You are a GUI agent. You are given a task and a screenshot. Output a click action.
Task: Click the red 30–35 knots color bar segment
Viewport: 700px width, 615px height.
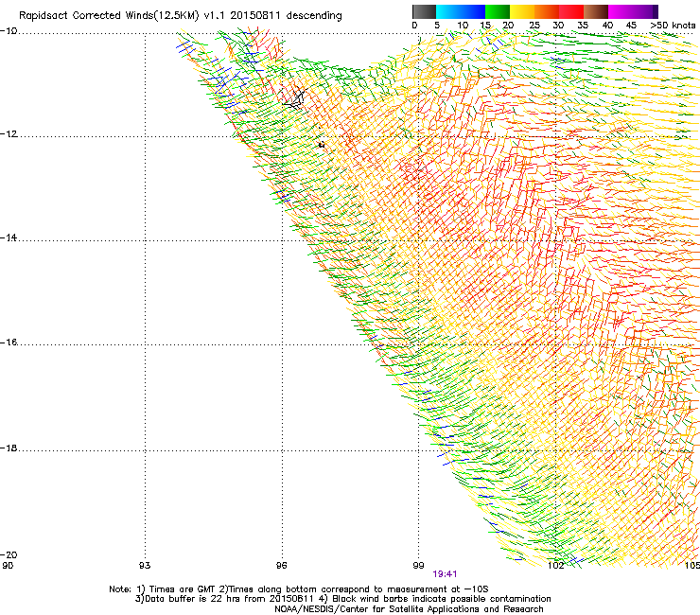571,11
